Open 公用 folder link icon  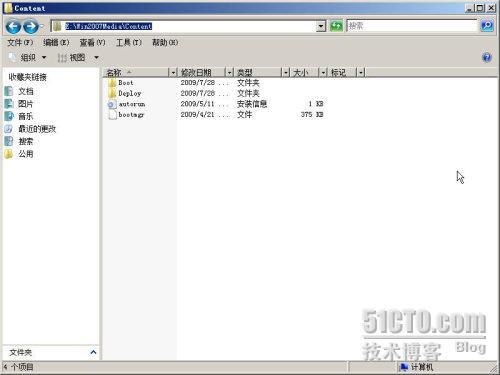click(x=9, y=154)
